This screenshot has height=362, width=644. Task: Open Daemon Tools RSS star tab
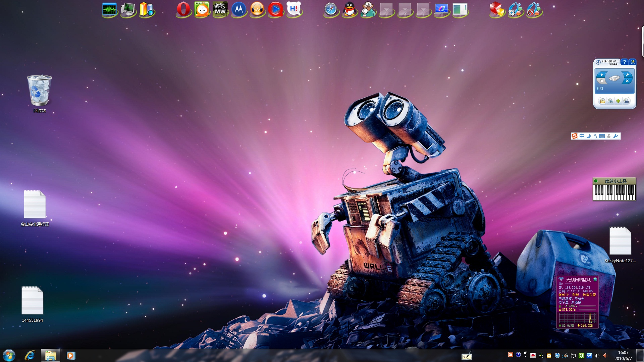(x=633, y=62)
